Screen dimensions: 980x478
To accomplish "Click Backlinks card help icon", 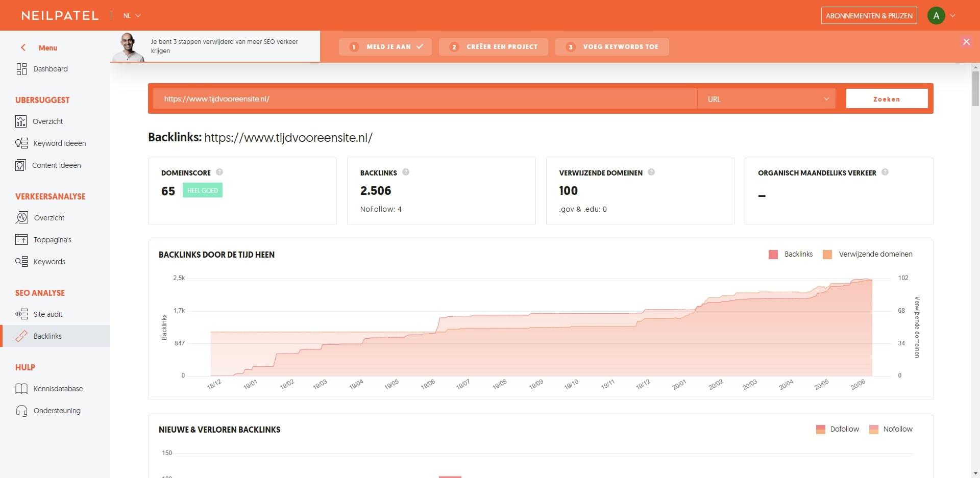I will [x=406, y=172].
